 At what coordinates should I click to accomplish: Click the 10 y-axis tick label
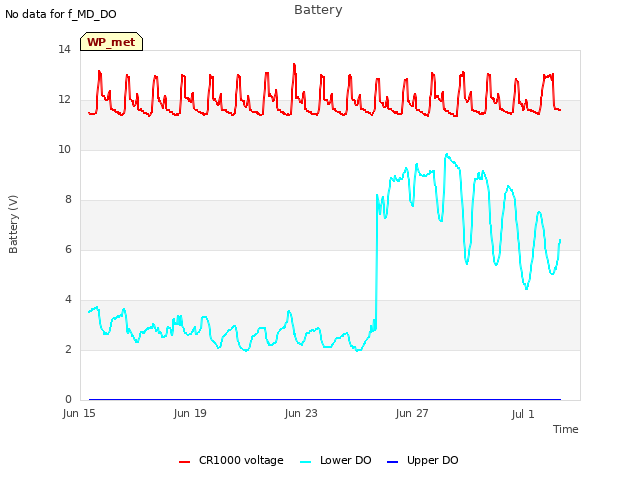[64, 150]
